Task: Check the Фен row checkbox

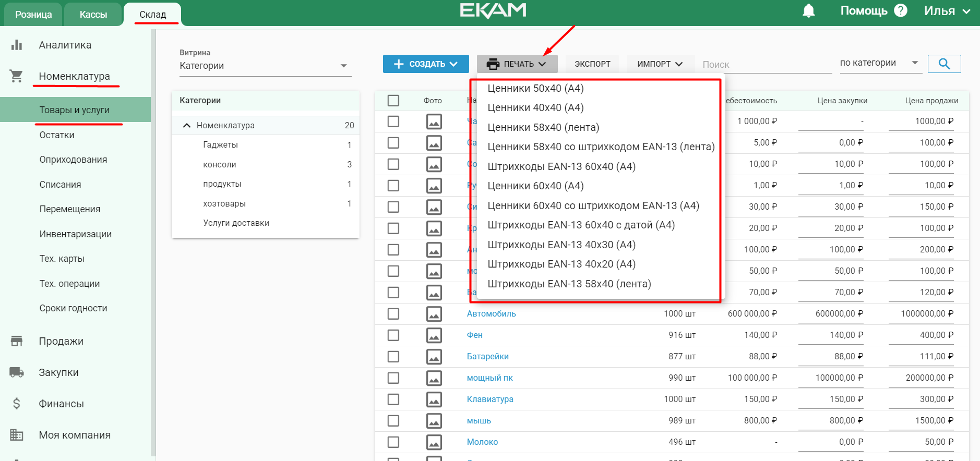Action: 393,335
